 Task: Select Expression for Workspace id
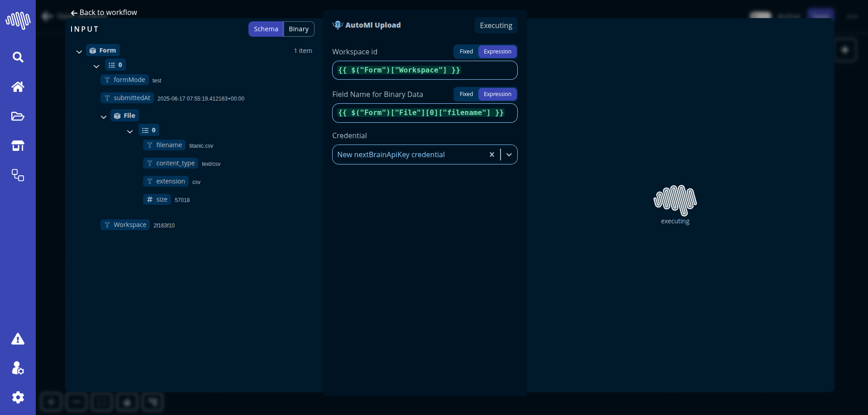pos(497,52)
